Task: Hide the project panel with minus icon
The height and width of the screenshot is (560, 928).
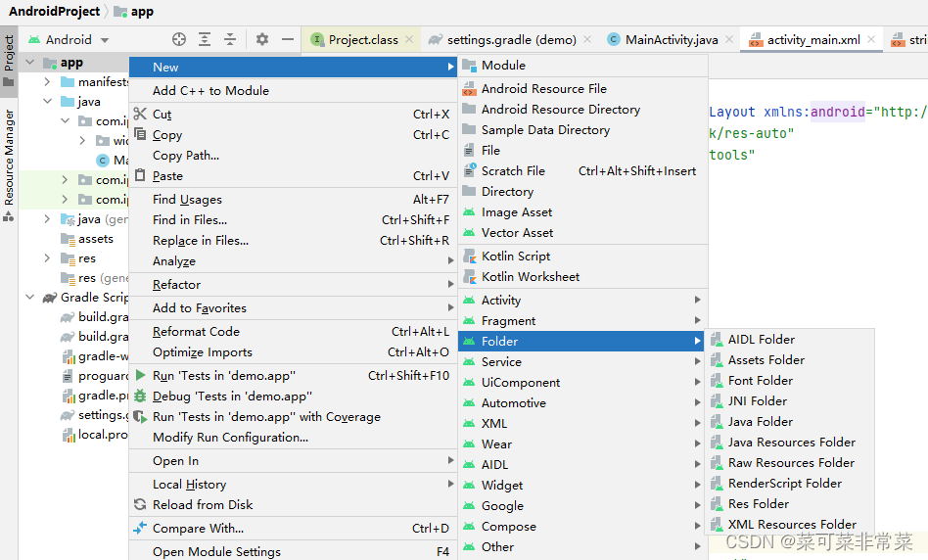Action: 288,40
